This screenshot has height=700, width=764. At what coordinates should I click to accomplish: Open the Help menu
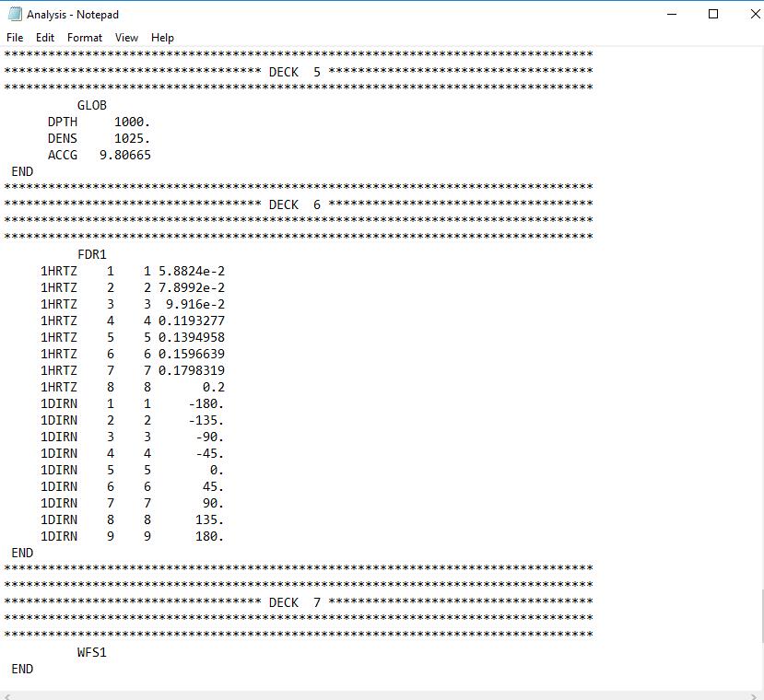coord(162,38)
